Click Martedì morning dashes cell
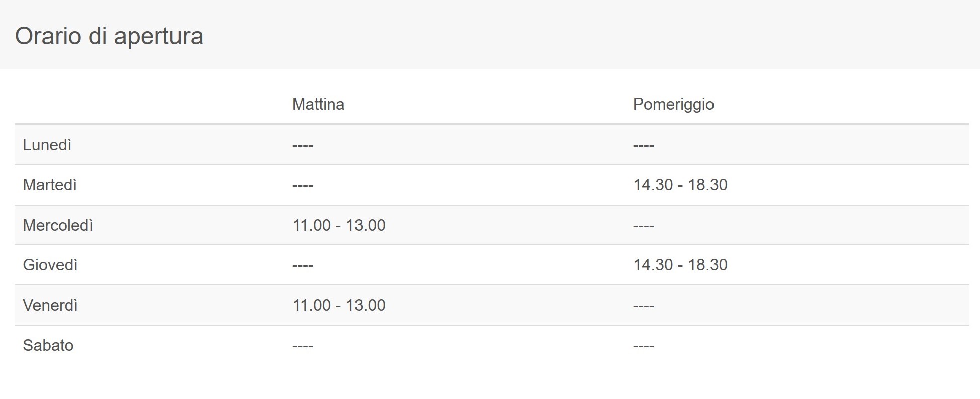The width and height of the screenshot is (980, 399). 303,186
